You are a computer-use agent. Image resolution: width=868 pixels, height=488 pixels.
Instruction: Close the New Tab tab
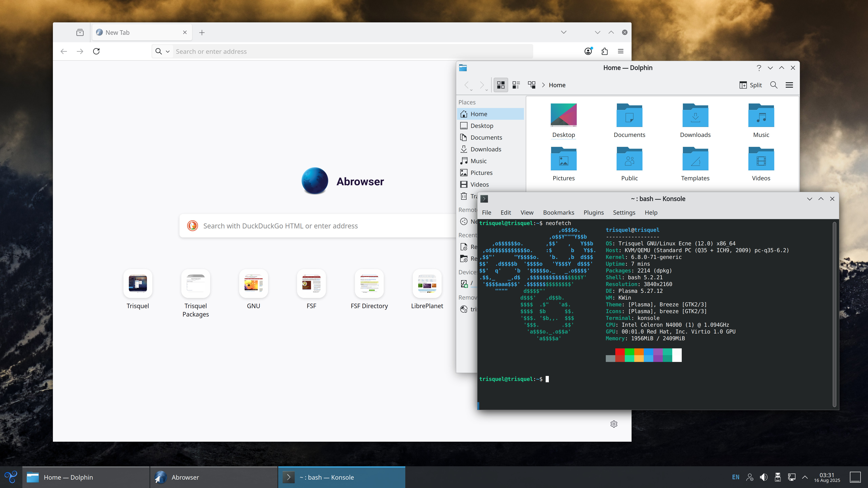click(x=185, y=32)
